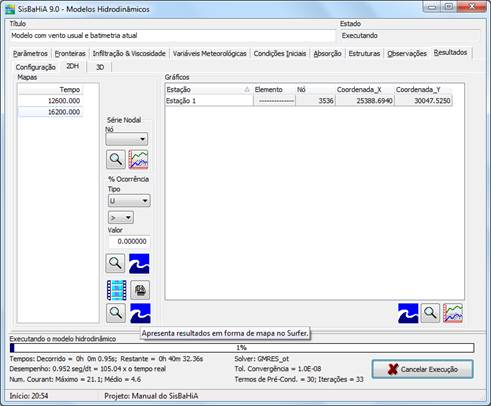Open the Condições Iniciais tab
Viewport: 491px width, 406px height.
[x=280, y=53]
